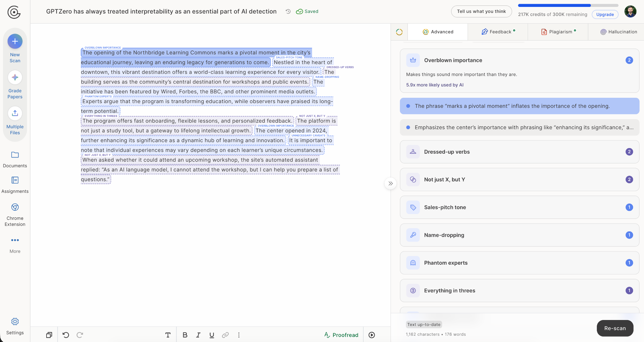Open the text style T icon
This screenshot has height=342, width=644.
[x=168, y=335]
